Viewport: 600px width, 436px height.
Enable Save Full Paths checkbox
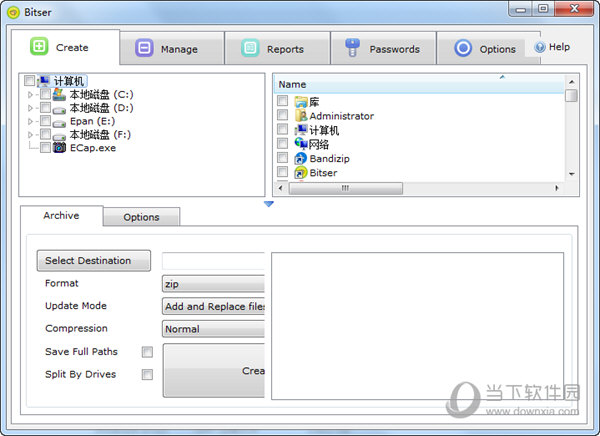pos(147,352)
